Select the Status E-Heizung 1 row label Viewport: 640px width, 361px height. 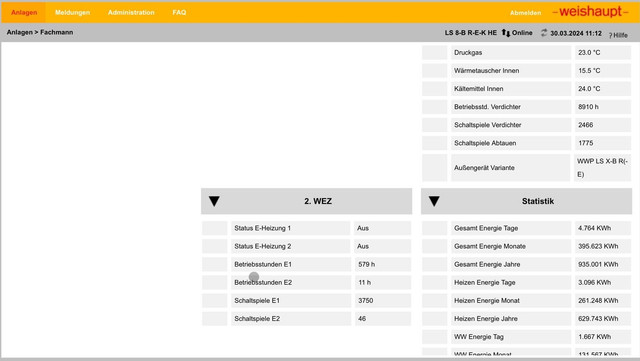(x=262, y=228)
